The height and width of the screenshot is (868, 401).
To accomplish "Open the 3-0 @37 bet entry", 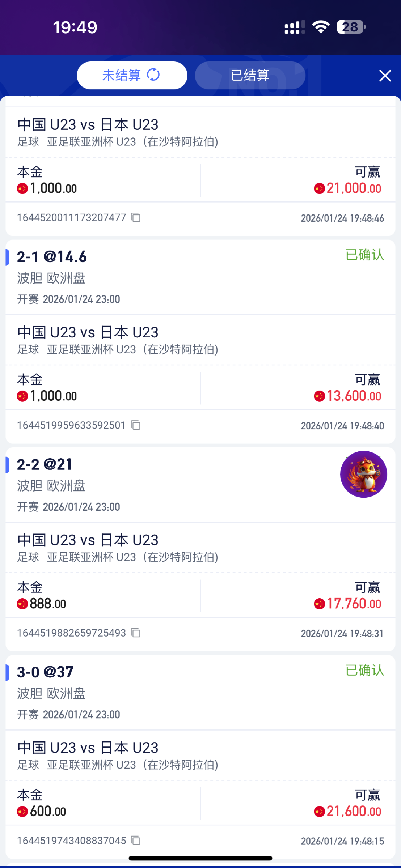I will (45, 672).
